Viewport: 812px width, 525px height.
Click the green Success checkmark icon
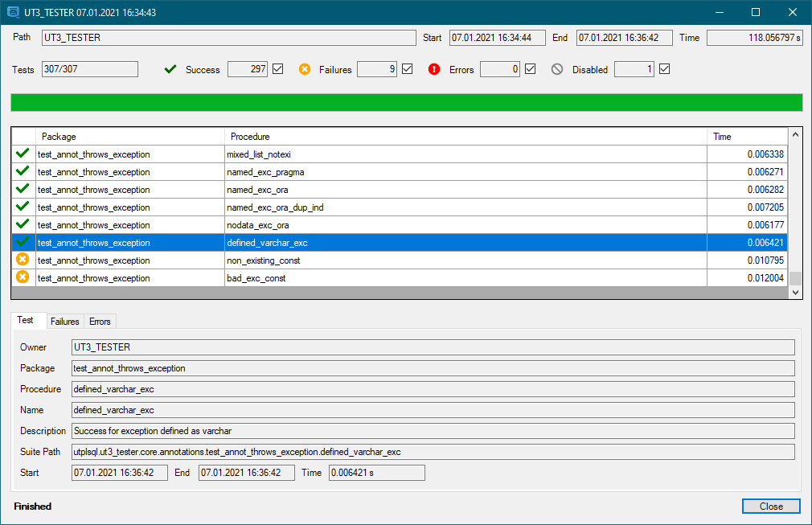(x=170, y=69)
